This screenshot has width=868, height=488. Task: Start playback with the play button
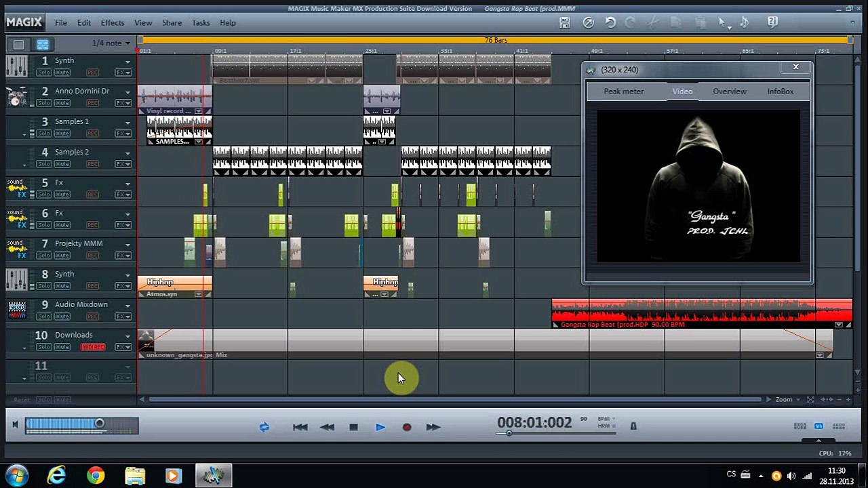(x=380, y=427)
